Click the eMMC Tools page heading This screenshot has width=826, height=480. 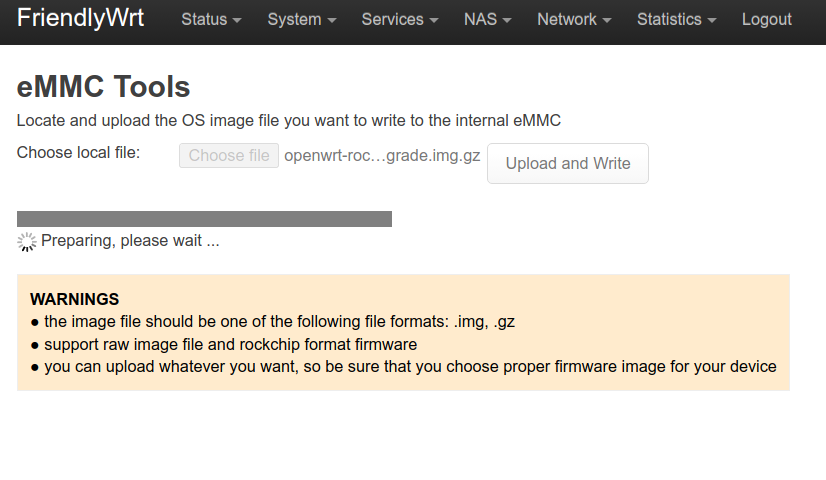click(x=103, y=87)
